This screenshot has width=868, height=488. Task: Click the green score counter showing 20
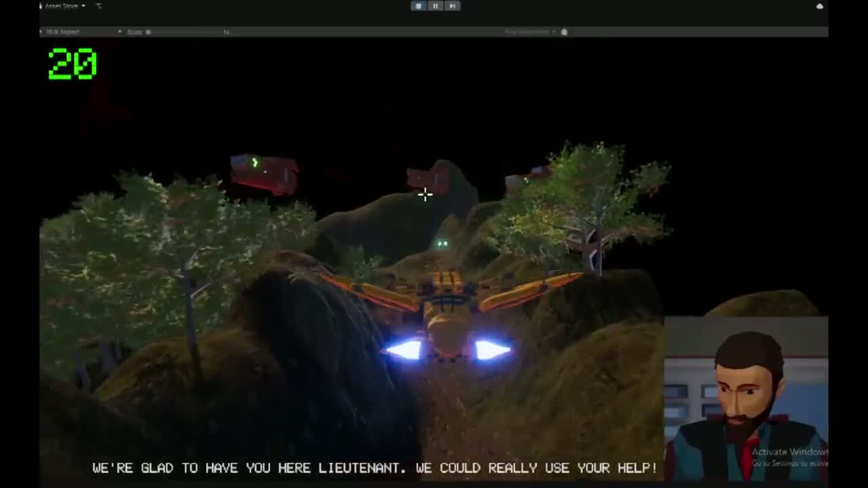coord(73,64)
